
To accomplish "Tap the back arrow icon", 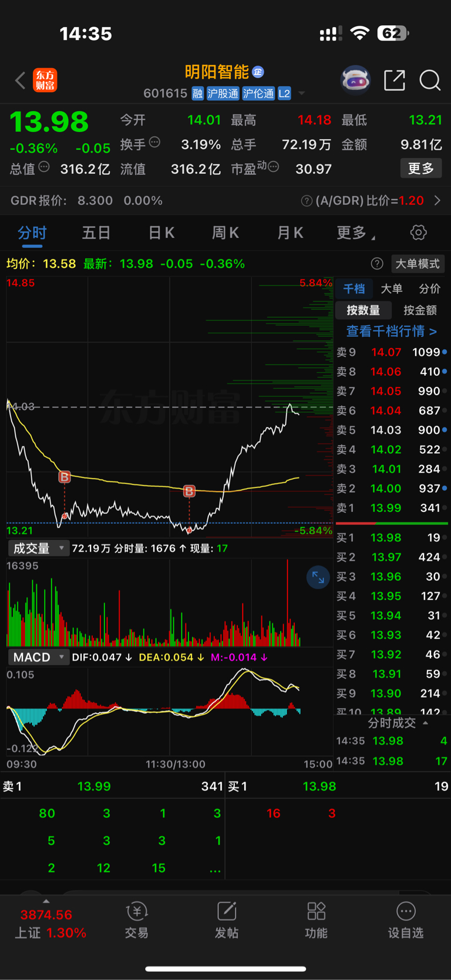I will coord(21,80).
